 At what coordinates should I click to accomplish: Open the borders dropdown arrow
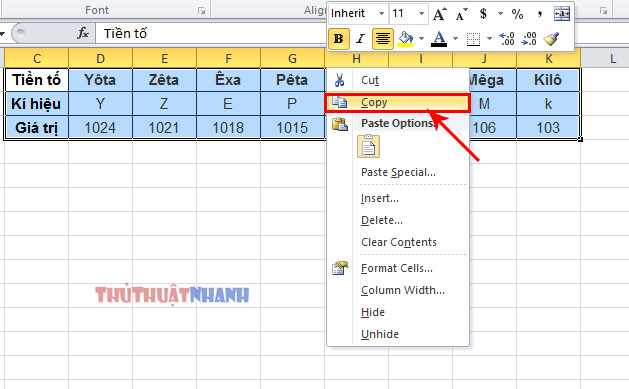(489, 39)
